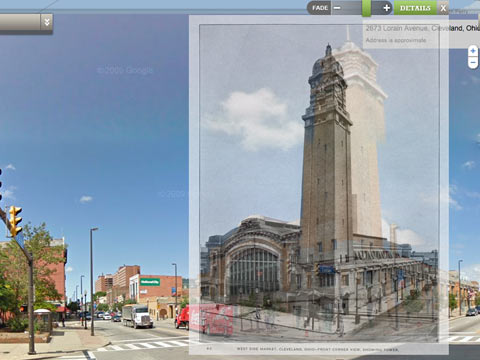Open the Details button
This screenshot has width=480, height=360.
pos(415,8)
